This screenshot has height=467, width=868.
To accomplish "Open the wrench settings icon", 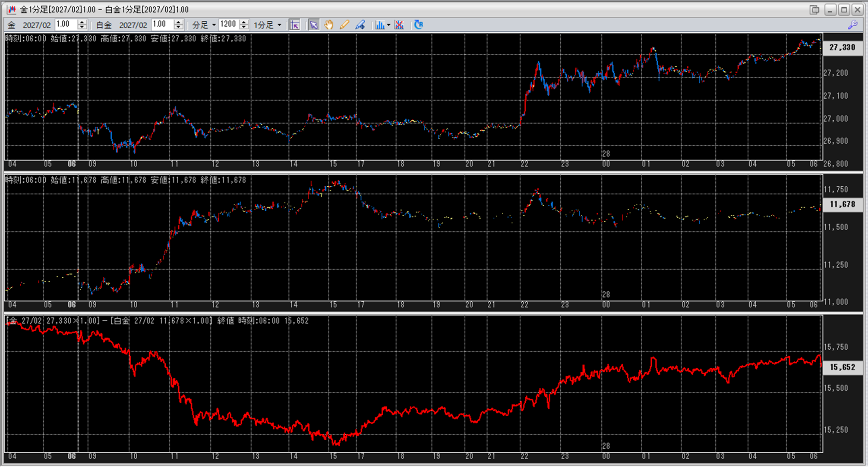I will pos(852,25).
